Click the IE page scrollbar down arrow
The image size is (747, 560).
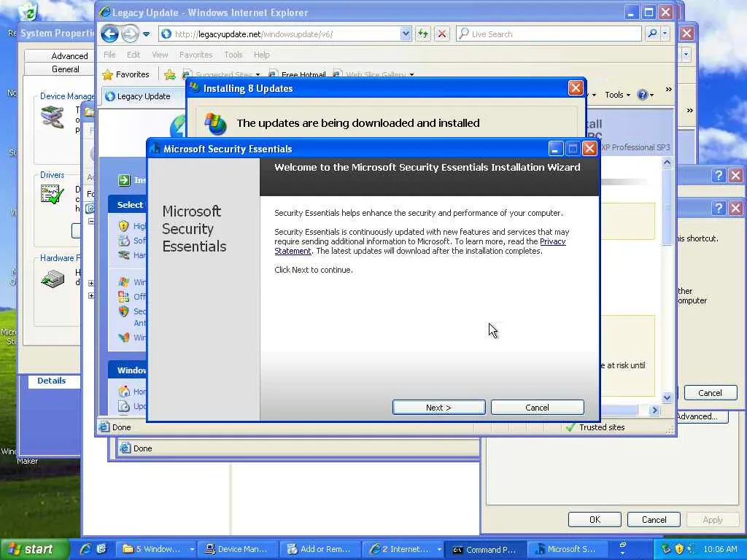[667, 397]
